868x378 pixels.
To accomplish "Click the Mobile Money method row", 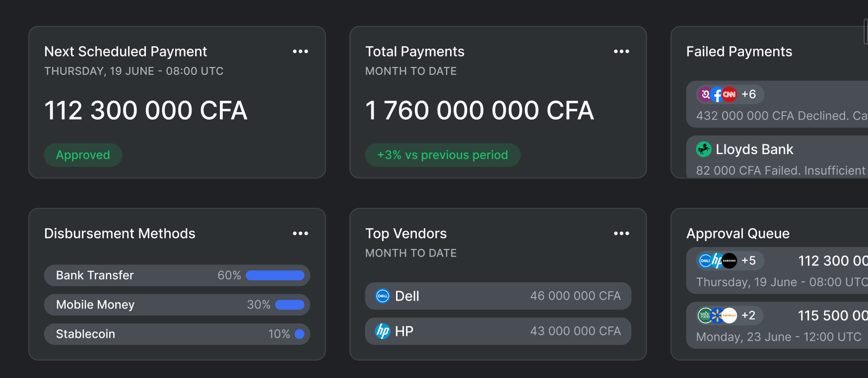I will 177,305.
